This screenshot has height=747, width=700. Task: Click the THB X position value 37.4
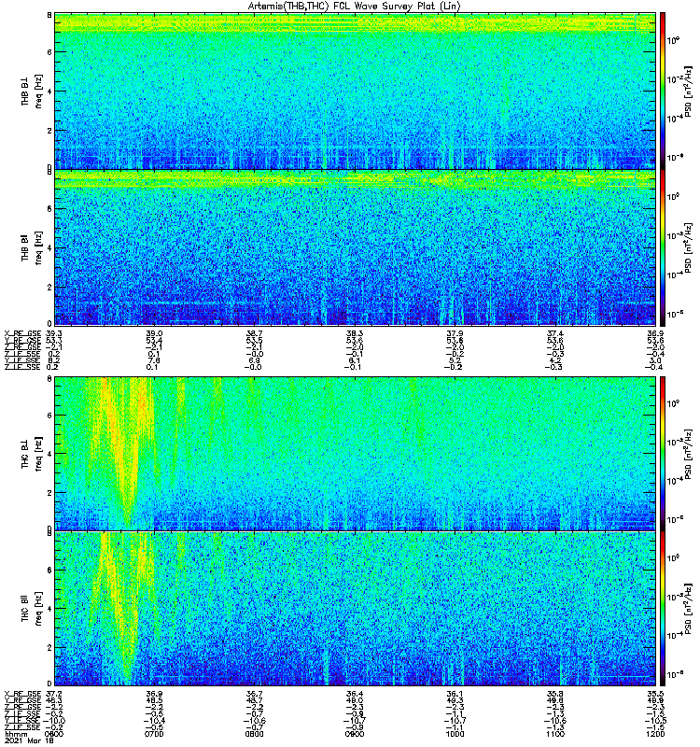[554, 333]
